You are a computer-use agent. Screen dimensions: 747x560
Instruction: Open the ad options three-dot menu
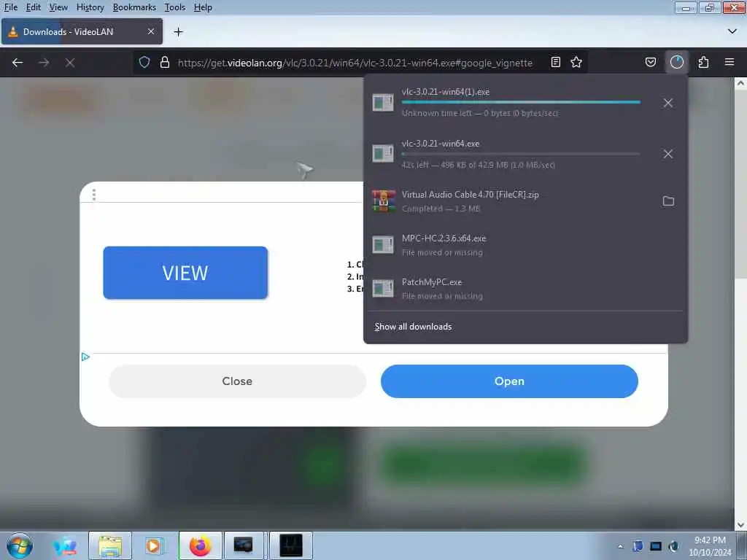point(94,194)
